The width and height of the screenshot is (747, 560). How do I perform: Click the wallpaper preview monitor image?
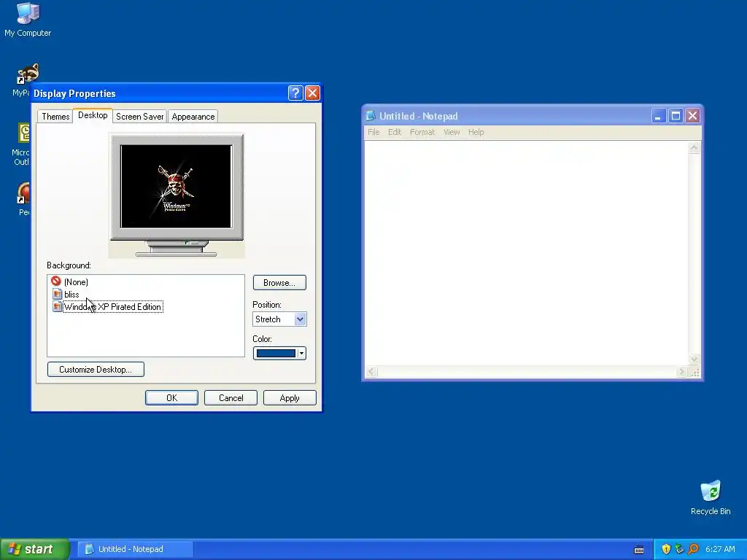pos(177,195)
